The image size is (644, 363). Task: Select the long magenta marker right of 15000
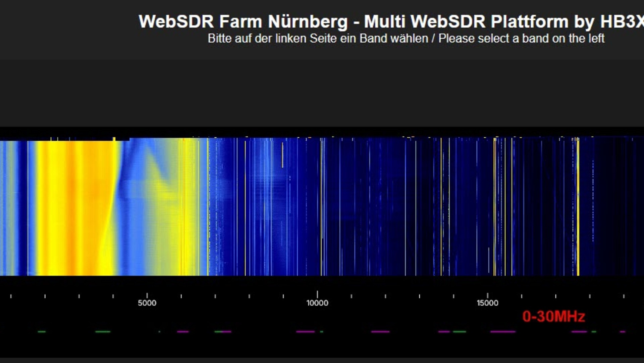click(502, 332)
